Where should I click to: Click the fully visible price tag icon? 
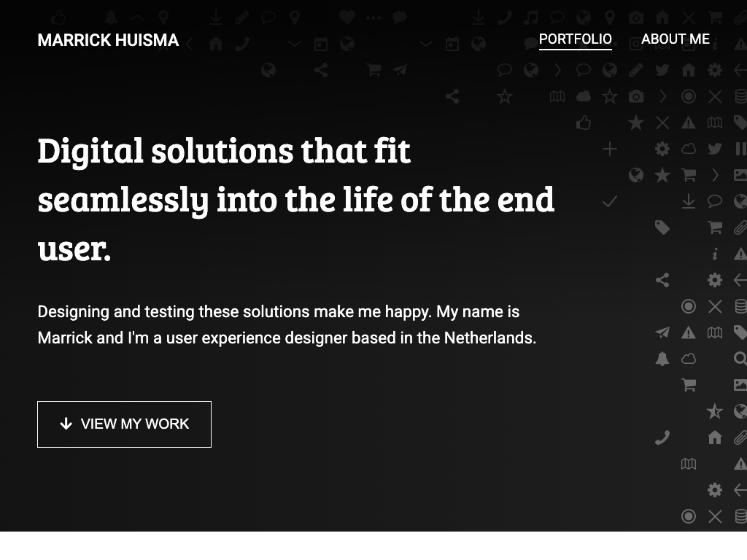(662, 227)
